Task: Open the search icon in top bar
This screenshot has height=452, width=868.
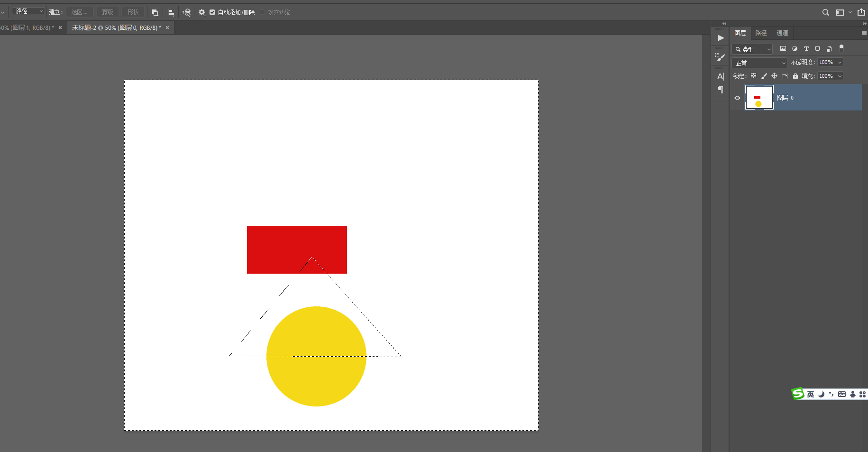Action: (826, 12)
